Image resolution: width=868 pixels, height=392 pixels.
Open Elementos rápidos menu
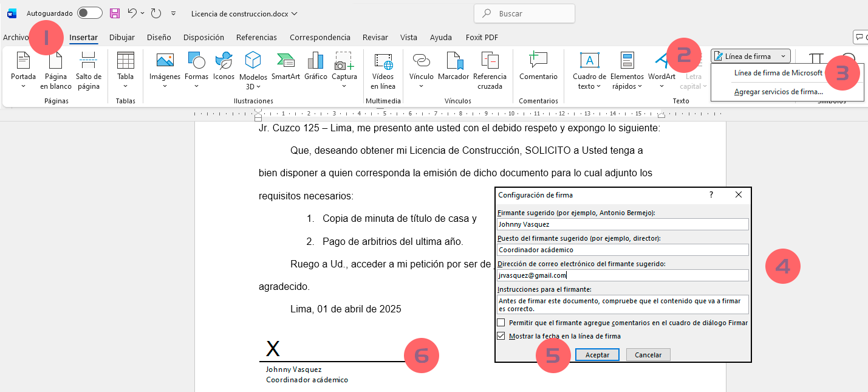(x=627, y=70)
